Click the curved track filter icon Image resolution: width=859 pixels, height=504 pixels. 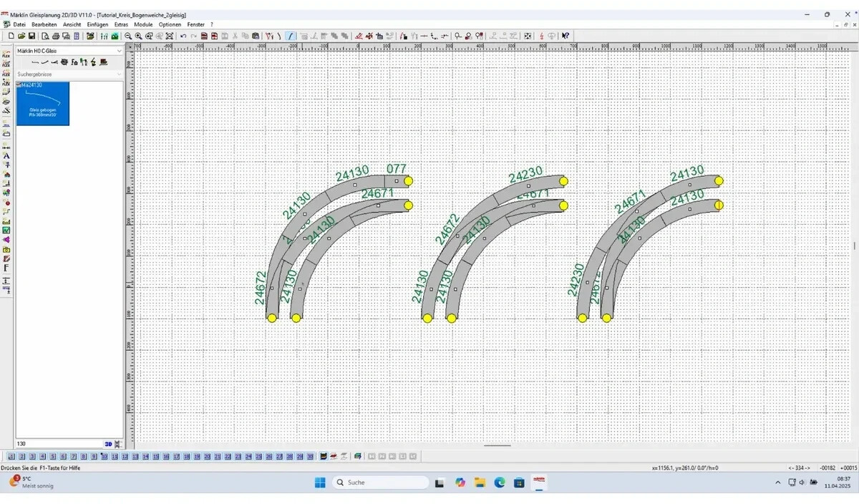pos(44,62)
